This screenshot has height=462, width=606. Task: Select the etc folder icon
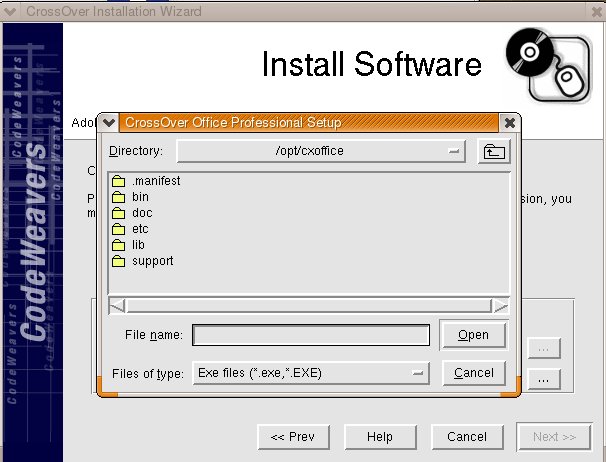(x=118, y=229)
